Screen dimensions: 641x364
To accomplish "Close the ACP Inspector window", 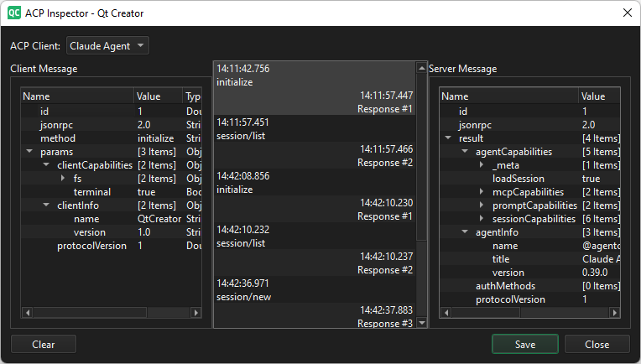I will pos(627,13).
